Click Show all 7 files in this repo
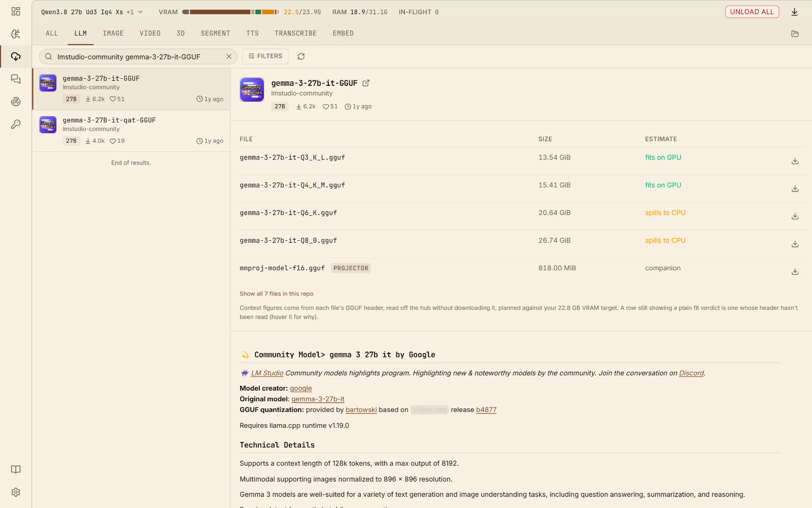 coord(277,294)
